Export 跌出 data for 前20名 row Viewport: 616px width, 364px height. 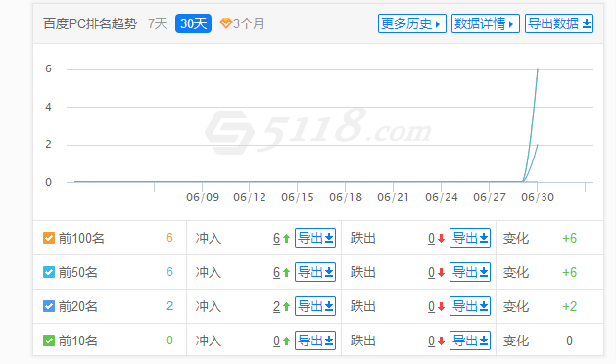pos(470,306)
